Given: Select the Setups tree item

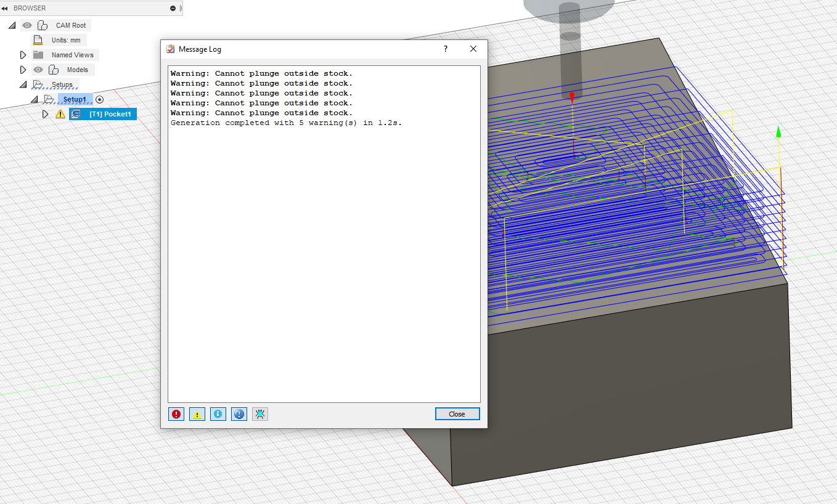Looking at the screenshot, I should [62, 84].
